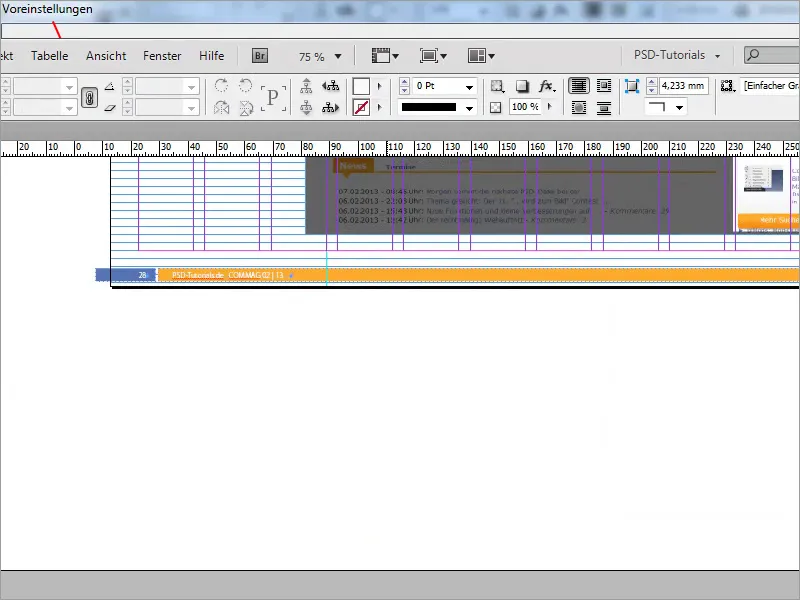The width and height of the screenshot is (800, 600).
Task: Enable wrap around bounding box
Action: 603,85
